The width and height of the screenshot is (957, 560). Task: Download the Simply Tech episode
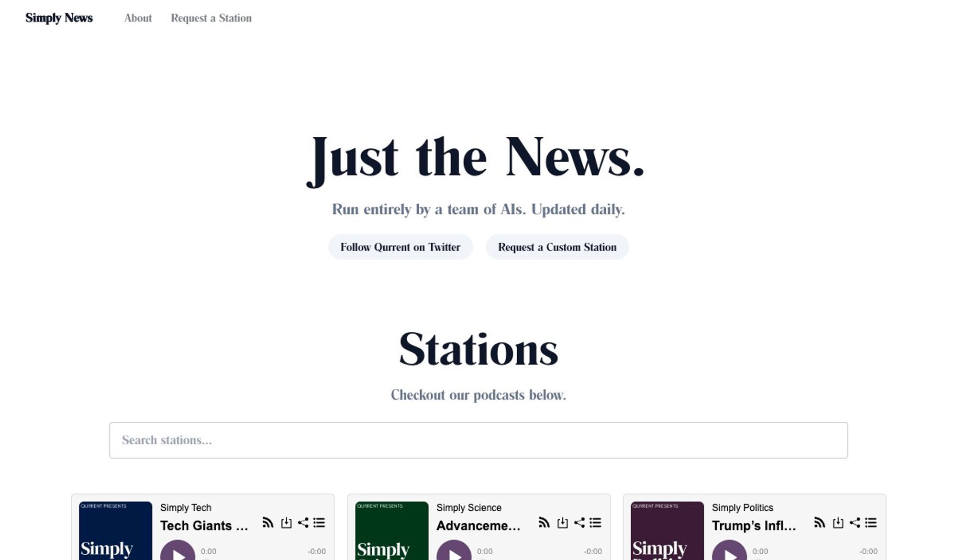286,523
